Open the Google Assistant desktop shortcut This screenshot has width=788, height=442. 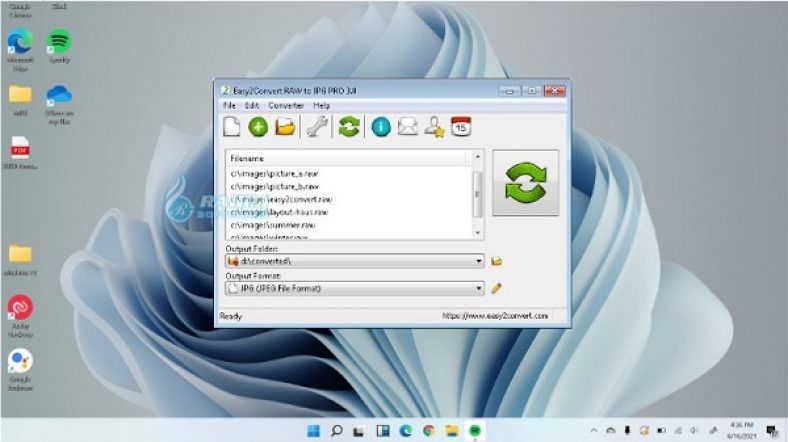20,370
